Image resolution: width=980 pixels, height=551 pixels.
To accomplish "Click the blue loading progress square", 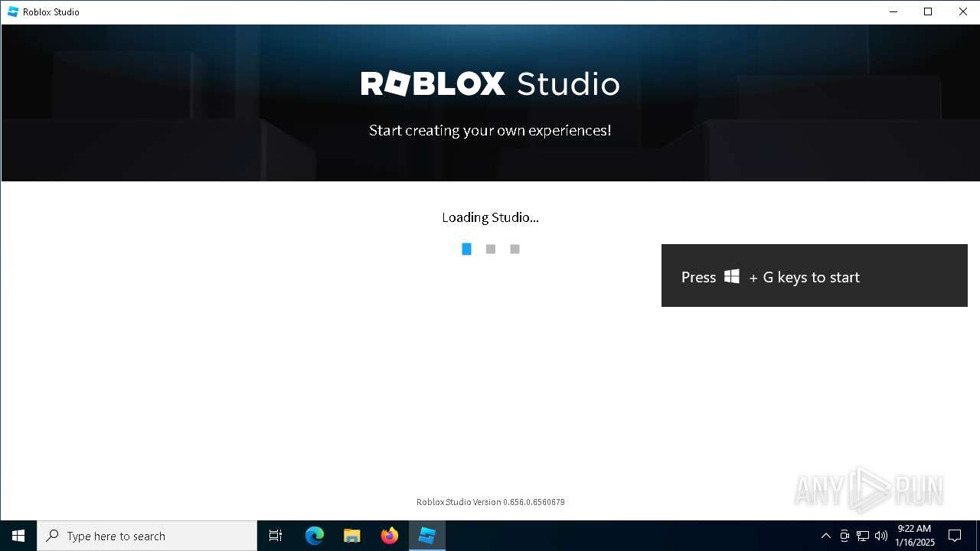I will pos(466,249).
